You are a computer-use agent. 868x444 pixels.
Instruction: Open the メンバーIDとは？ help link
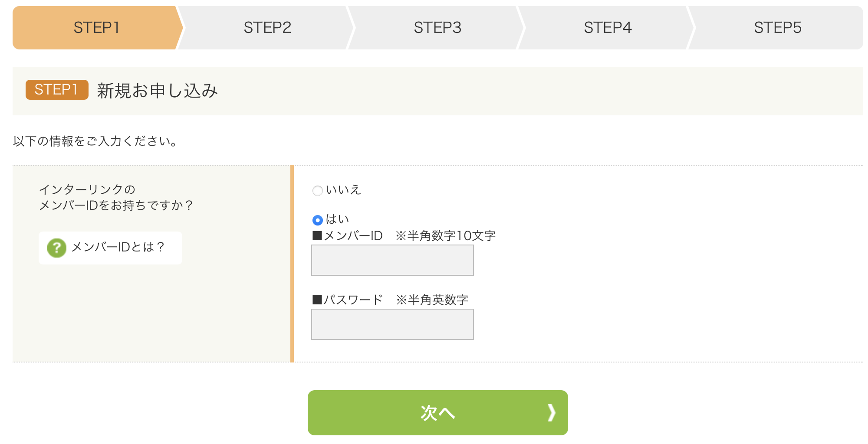(x=118, y=247)
